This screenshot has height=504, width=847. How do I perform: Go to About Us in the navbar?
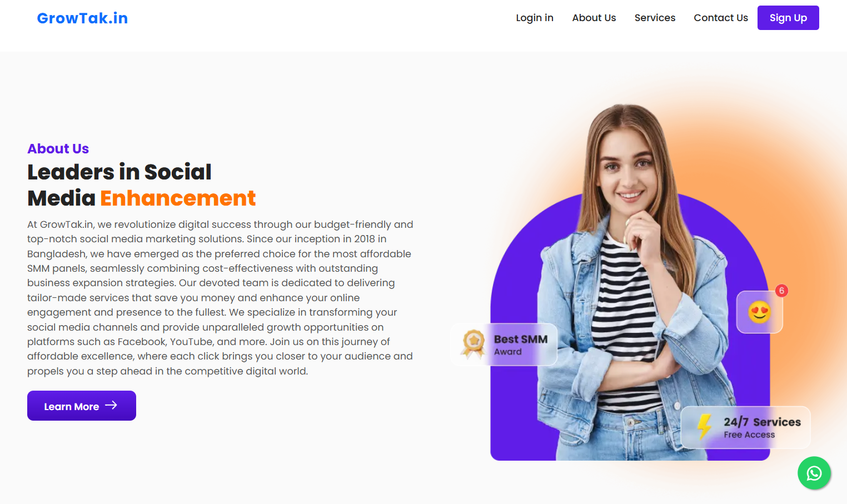point(594,18)
